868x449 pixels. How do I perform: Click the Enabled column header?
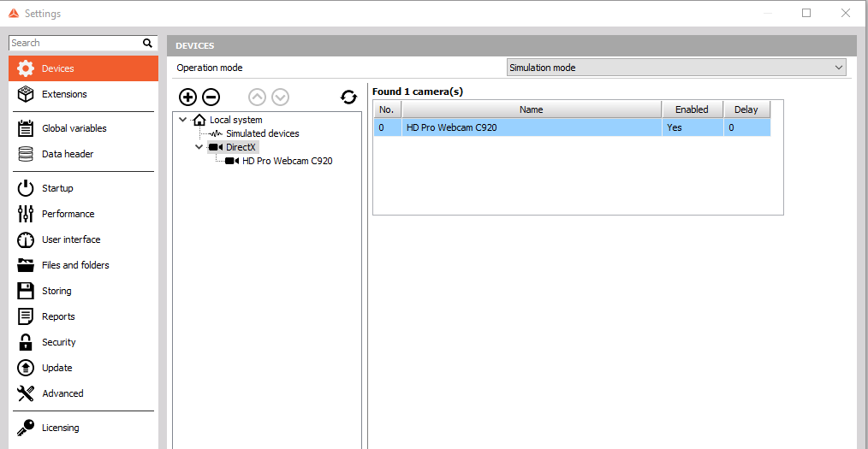click(x=692, y=109)
